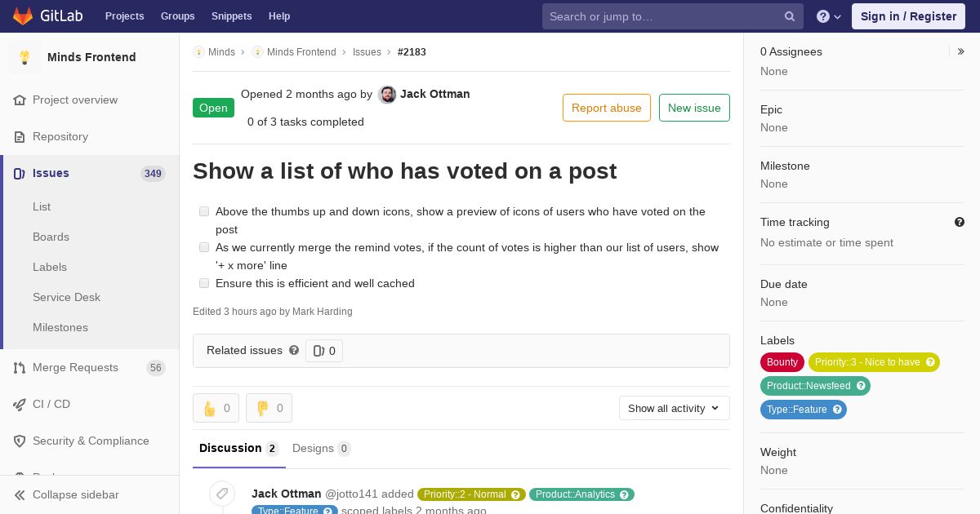Give a thumbs up reaction
The height and width of the screenshot is (514, 980).
[x=216, y=408]
